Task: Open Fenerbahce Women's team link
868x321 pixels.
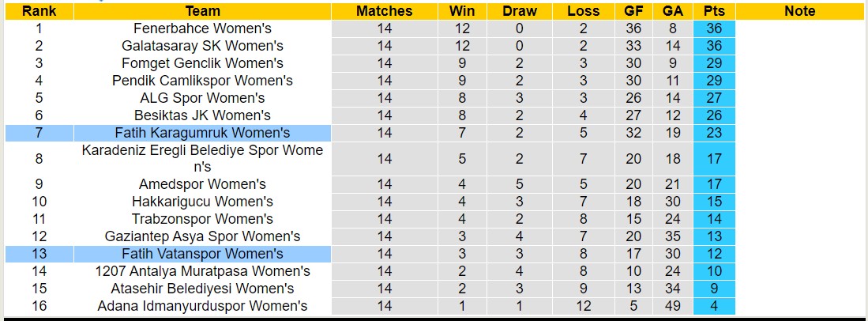Action: (202, 28)
